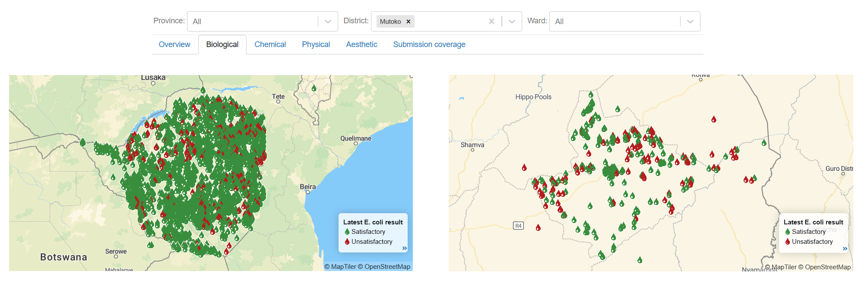Clear all selections in the District filter
Viewport: 868px width, 290px height.
coord(491,22)
